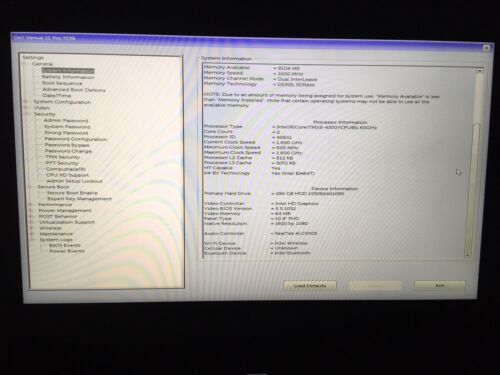Click the Memory Available value

pos(286,68)
